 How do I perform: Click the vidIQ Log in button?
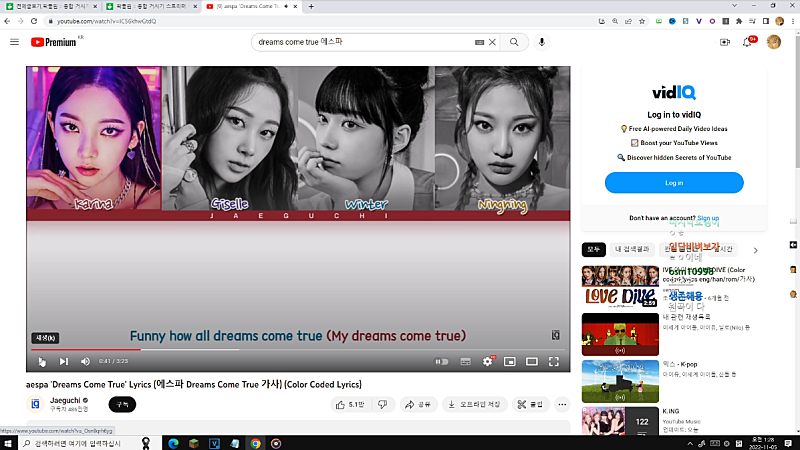[x=674, y=183]
